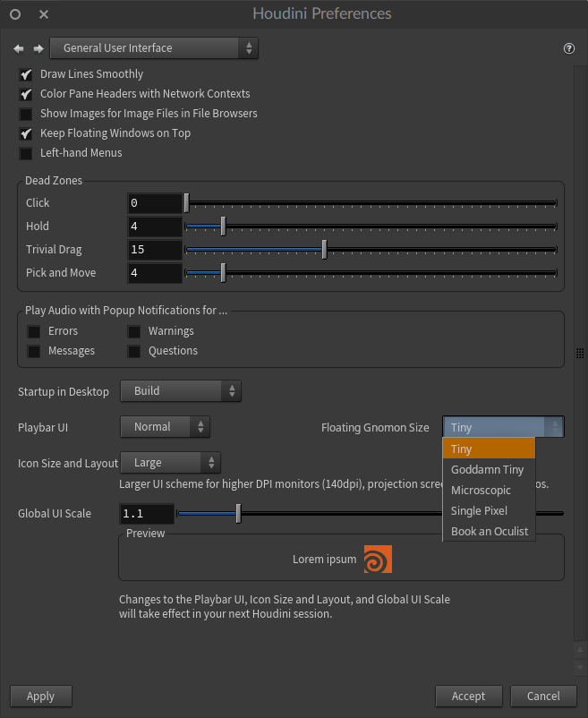
Task: Click the forward arrow icon
Action: coord(38,48)
